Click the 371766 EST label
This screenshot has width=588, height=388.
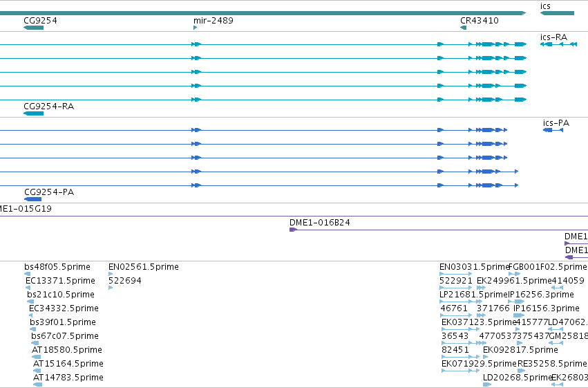[493, 308]
